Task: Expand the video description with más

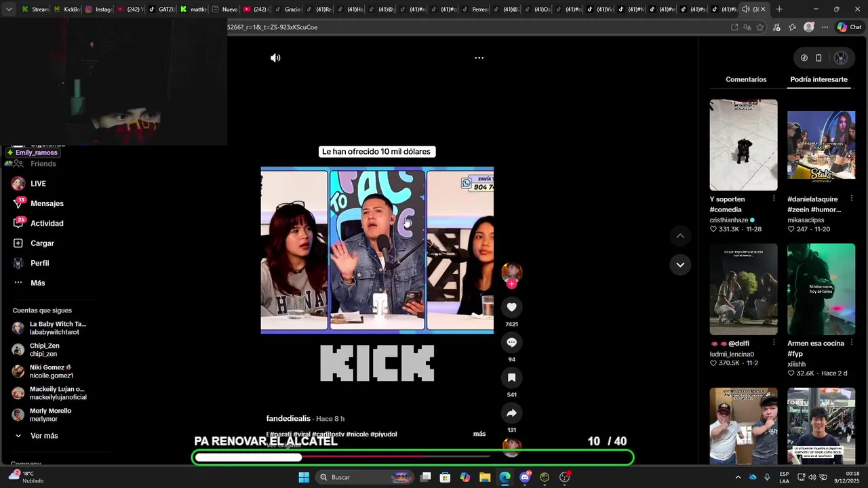Action: pyautogui.click(x=479, y=434)
